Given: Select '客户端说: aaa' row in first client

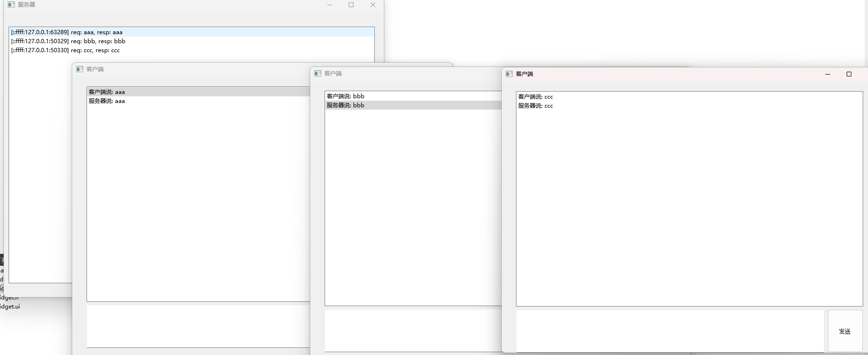Looking at the screenshot, I should (199, 92).
